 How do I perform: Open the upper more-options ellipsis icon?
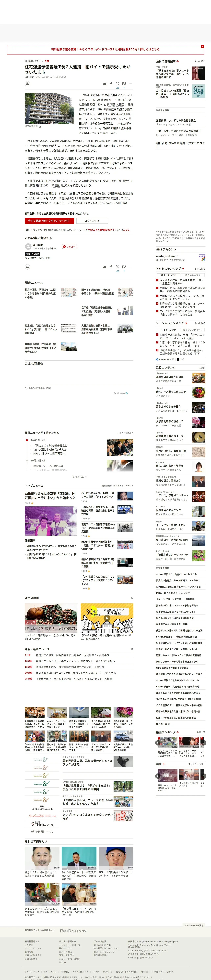click(x=130, y=84)
